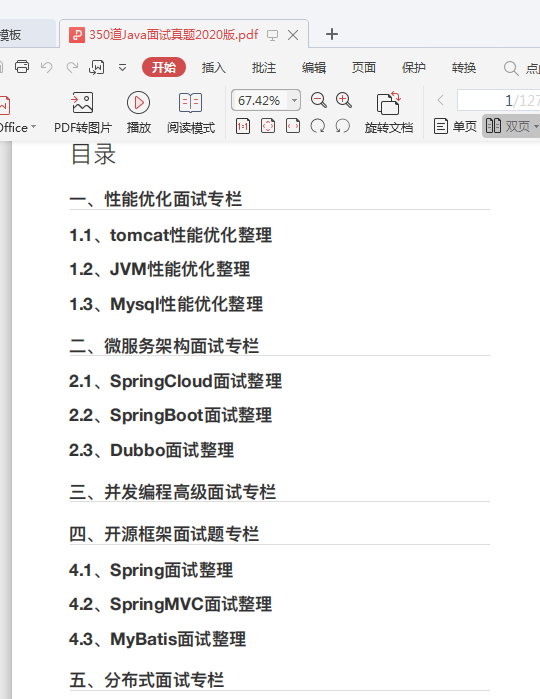
Task: Click the actual size 1:1 icon
Action: [x=243, y=126]
